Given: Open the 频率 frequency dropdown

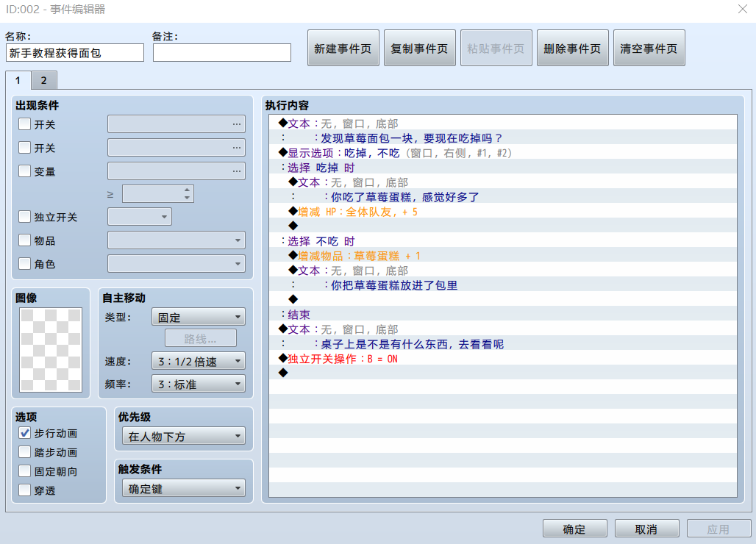Looking at the screenshot, I should click(x=198, y=384).
